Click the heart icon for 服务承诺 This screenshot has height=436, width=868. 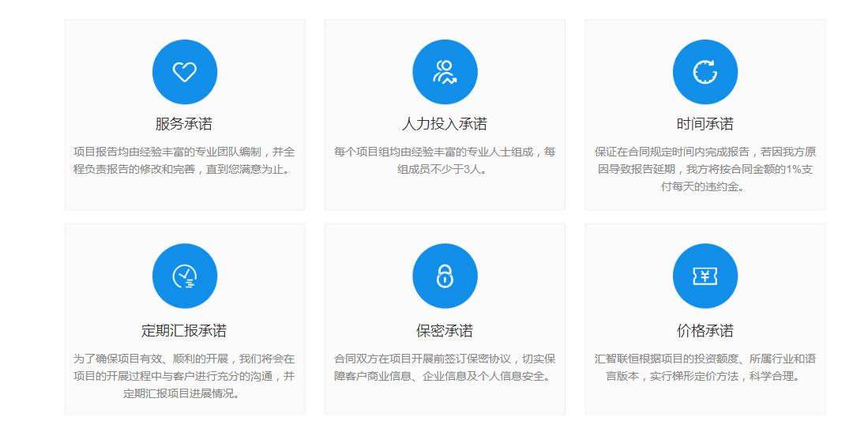click(184, 72)
